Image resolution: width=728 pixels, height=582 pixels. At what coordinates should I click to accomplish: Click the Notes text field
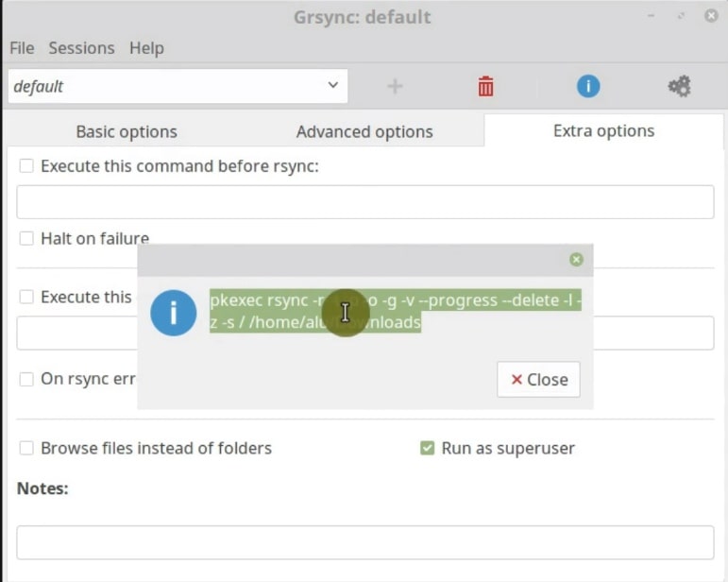pyautogui.click(x=365, y=542)
